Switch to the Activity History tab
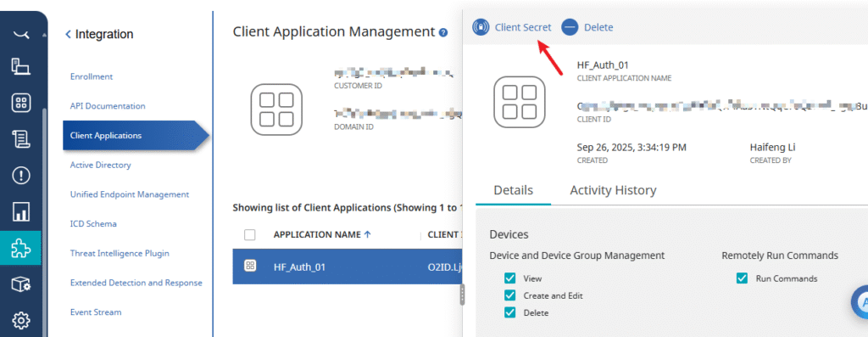Screen dimensions: 868x337 613,190
